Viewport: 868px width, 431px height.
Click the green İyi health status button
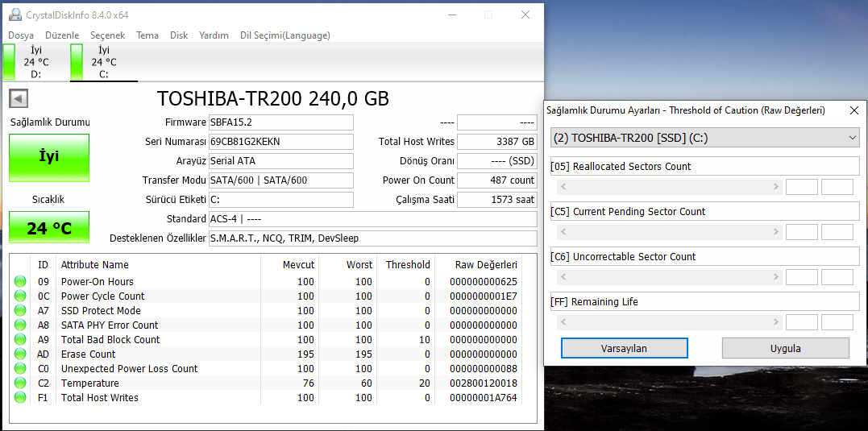tap(49, 157)
